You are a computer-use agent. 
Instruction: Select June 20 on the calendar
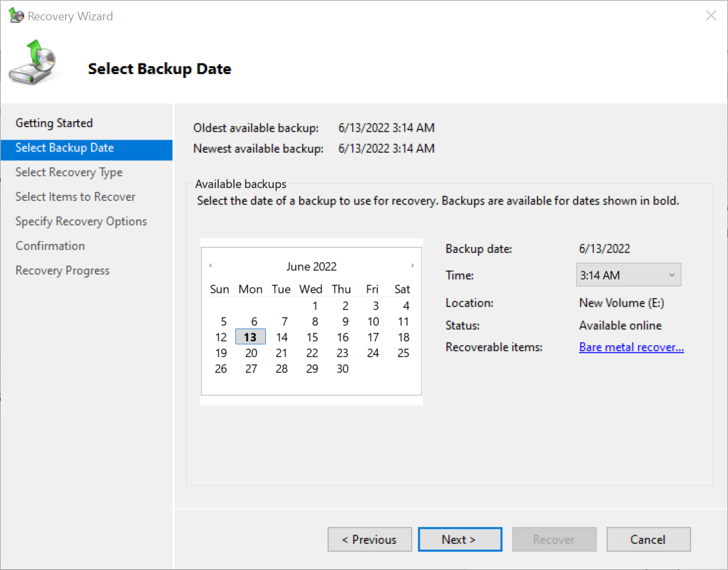tap(250, 352)
